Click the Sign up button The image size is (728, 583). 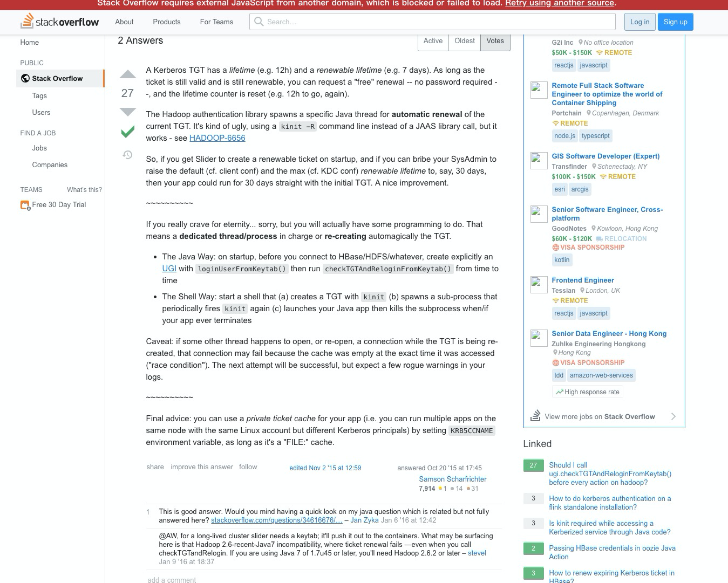tap(675, 22)
